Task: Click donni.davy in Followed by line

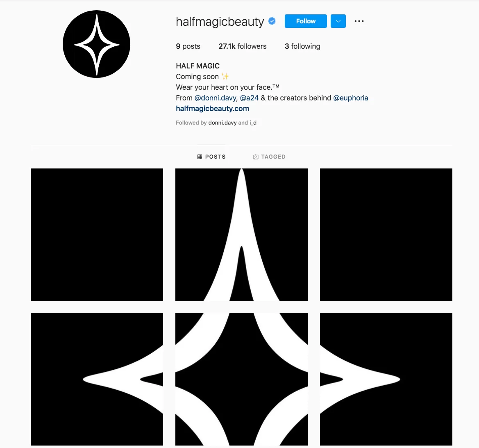Action: (222, 123)
